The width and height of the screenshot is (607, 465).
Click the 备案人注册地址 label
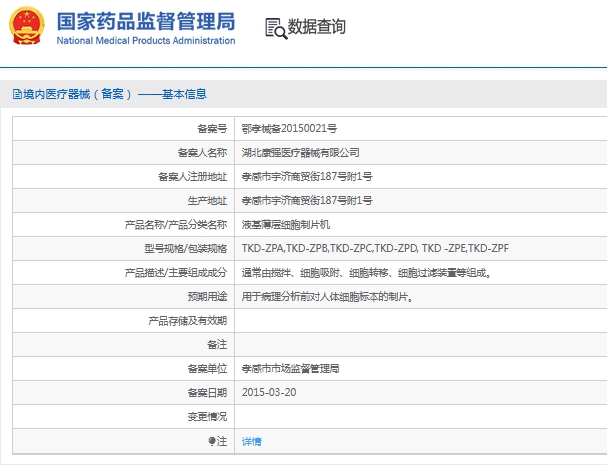coord(192,177)
